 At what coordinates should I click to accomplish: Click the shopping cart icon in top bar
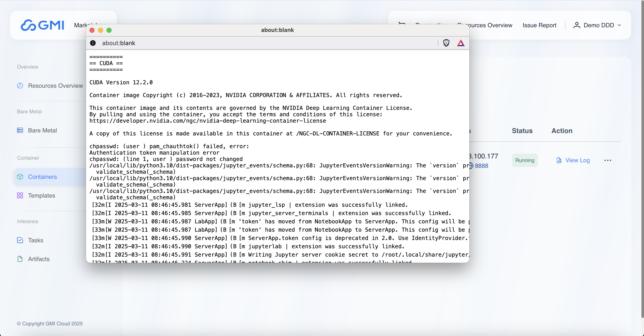[401, 24]
